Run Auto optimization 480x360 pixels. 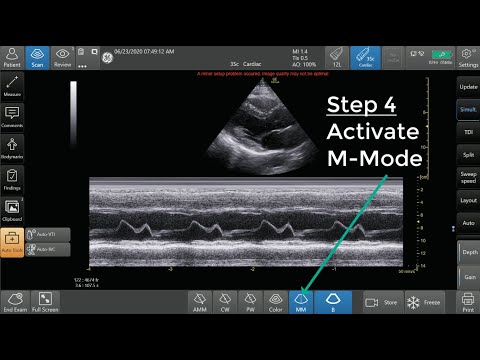468,223
